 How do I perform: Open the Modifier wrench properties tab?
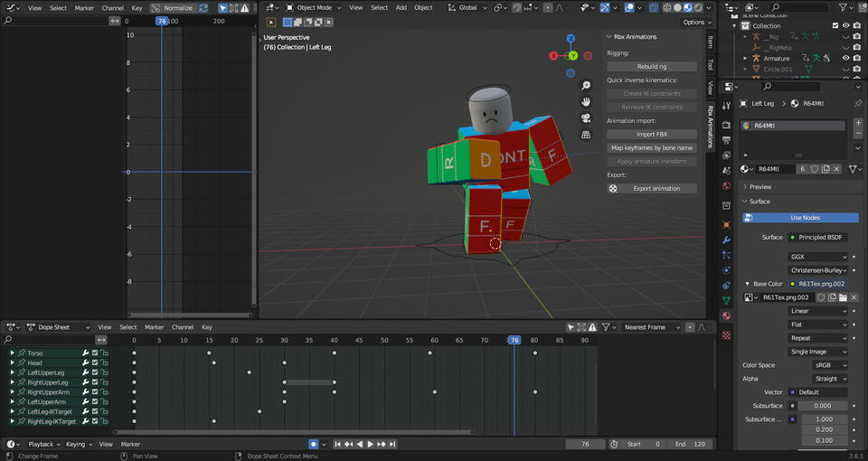point(726,240)
